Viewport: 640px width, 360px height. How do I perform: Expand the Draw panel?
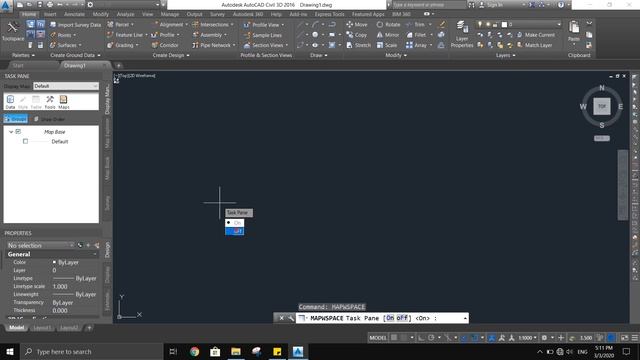318,55
